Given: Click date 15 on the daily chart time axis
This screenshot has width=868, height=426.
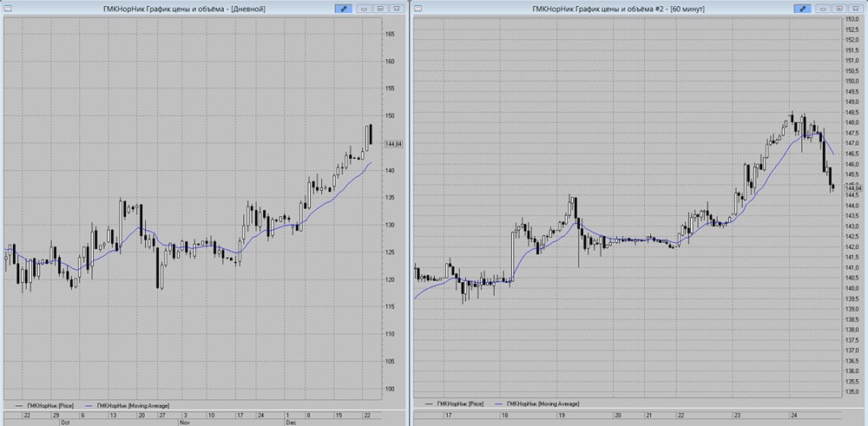Looking at the screenshot, I should point(339,415).
